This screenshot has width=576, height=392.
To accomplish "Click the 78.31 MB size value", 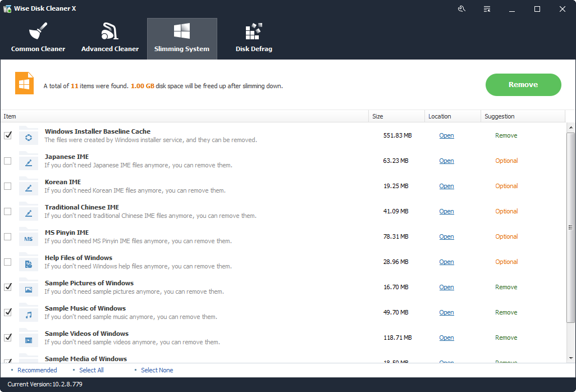I will coord(396,237).
